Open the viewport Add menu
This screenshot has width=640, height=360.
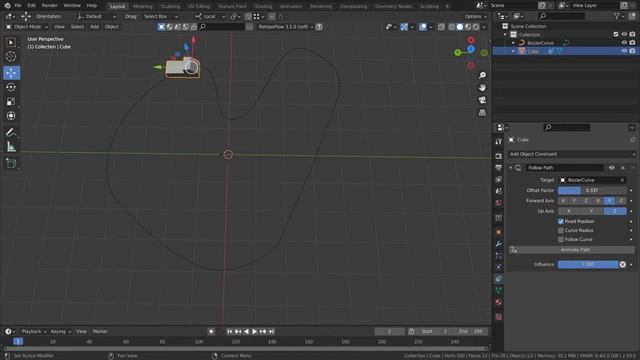(94, 27)
